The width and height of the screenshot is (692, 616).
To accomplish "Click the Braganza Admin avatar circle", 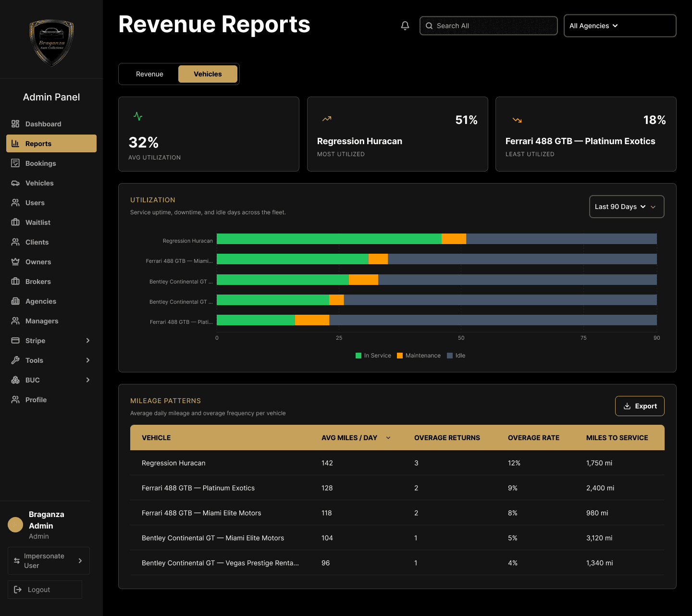I will point(15,525).
